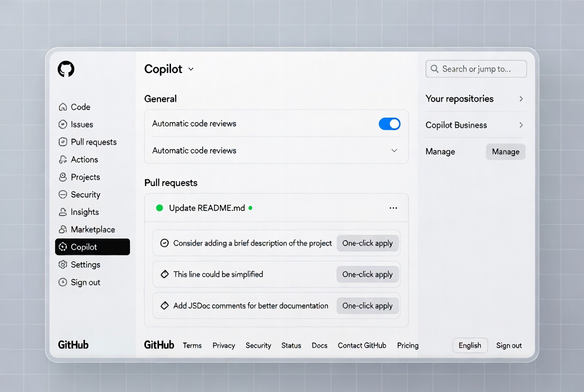Expand the Automatic code reviews options
The height and width of the screenshot is (392, 584).
pos(394,150)
